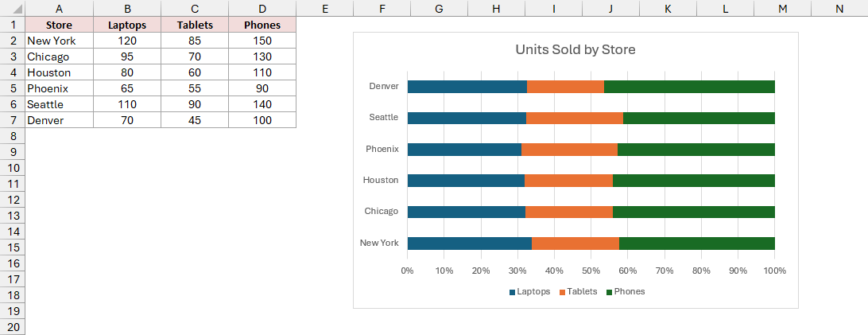
Task: Click the 100% axis label
Action: (x=774, y=271)
